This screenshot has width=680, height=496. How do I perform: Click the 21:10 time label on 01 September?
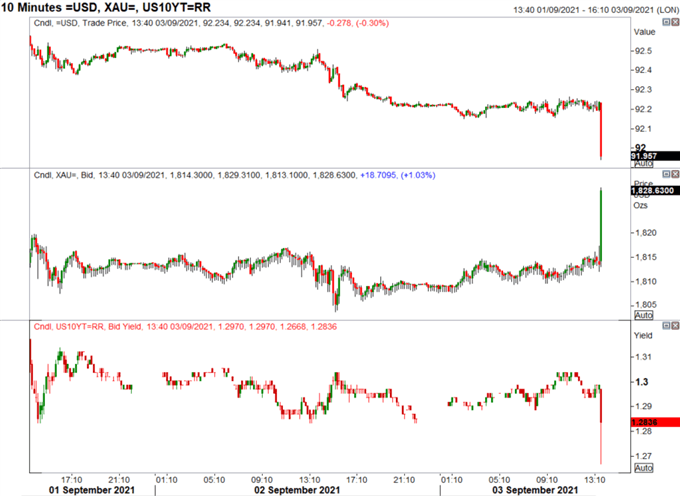tap(119, 480)
